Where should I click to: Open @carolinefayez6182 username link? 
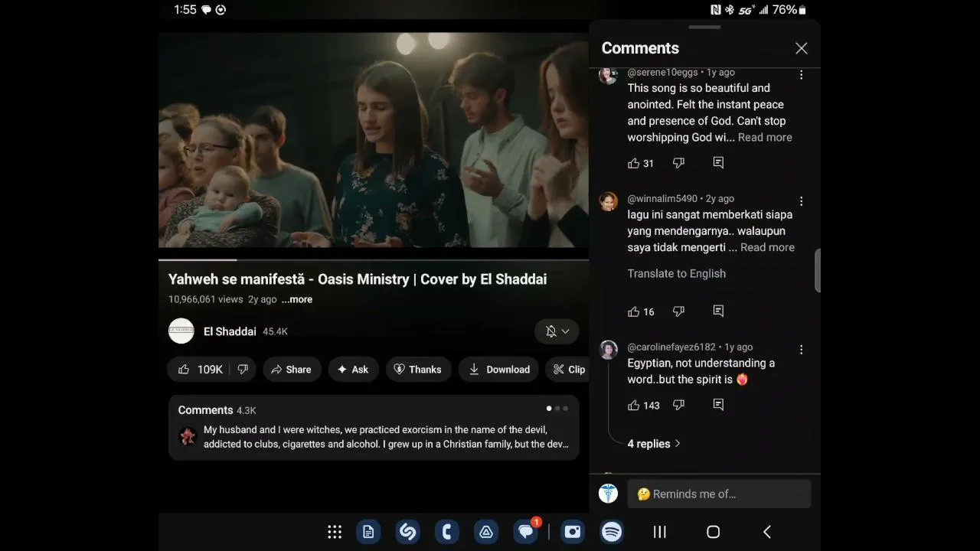coord(671,347)
